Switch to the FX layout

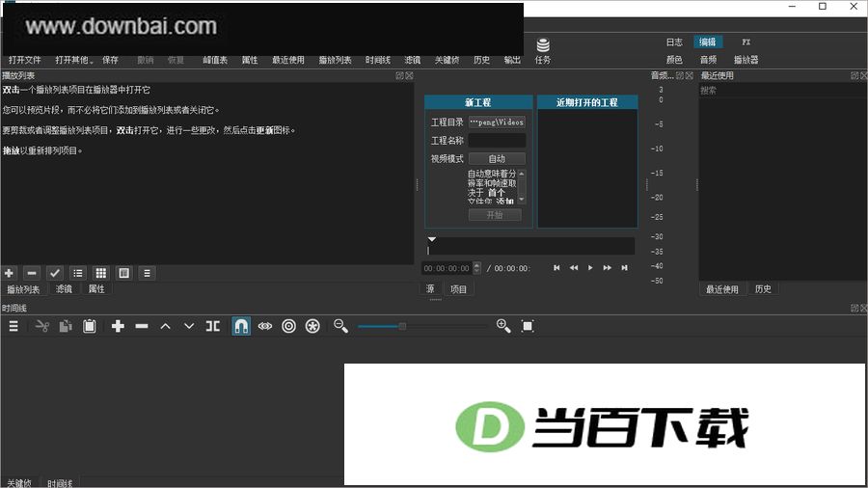[746, 42]
